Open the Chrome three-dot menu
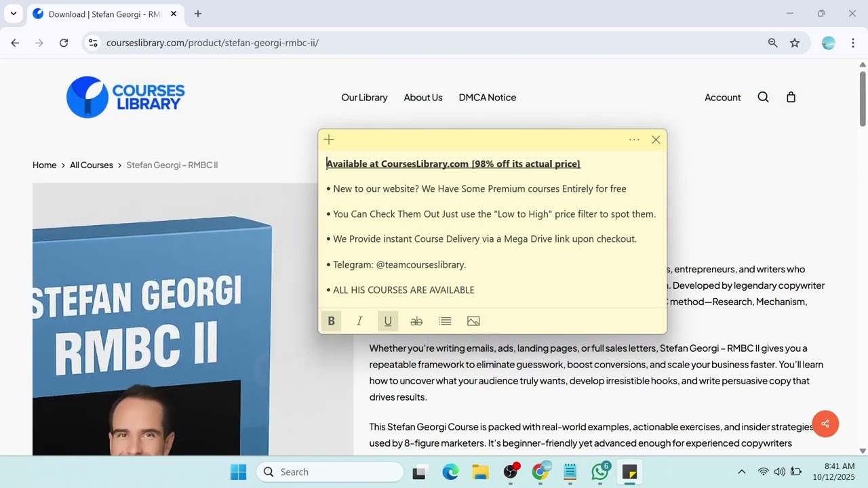Image resolution: width=868 pixels, height=488 pixels. pos(852,43)
